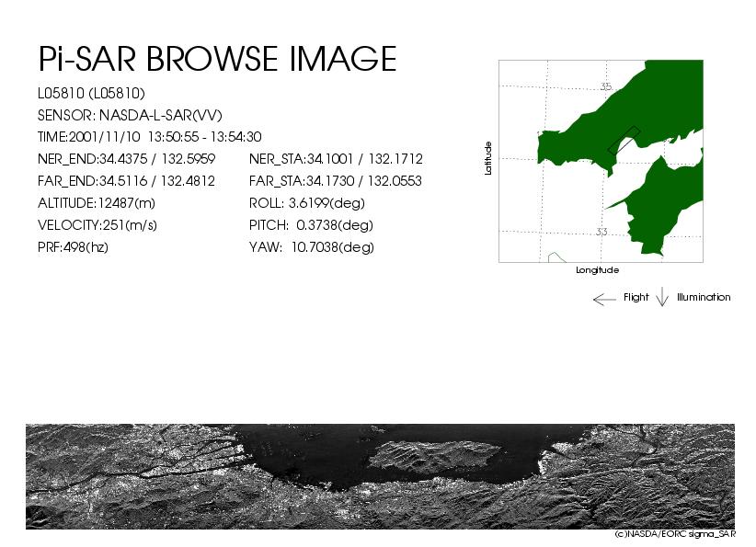Select the TIME 2001/11/10 line
The height and width of the screenshot is (547, 756).
pos(150,137)
